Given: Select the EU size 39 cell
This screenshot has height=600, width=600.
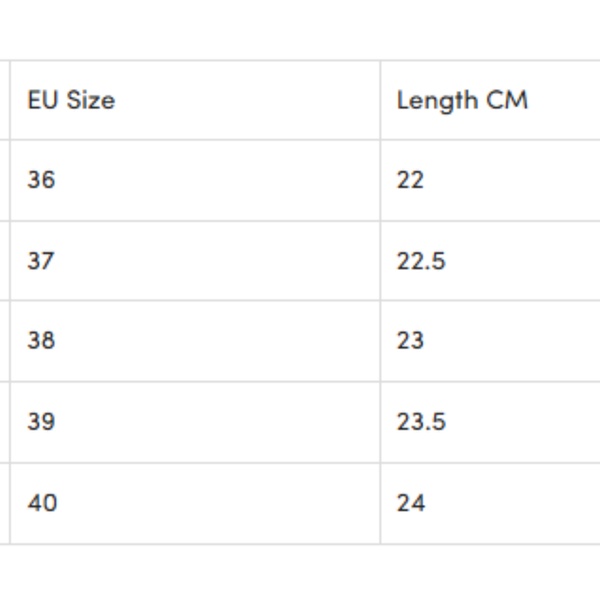Looking at the screenshot, I should click(42, 422).
